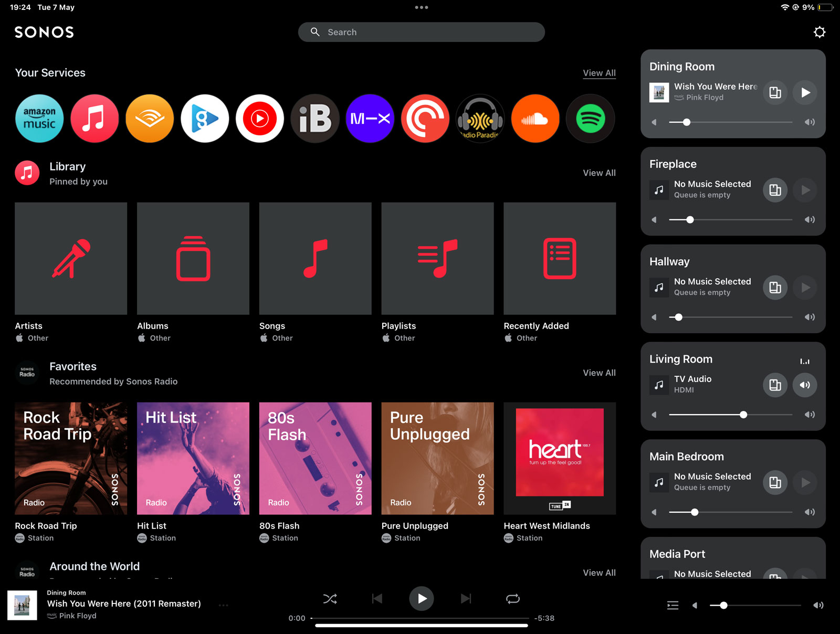Viewport: 840px width, 634px height.
Task: Open the Global Player service icon
Action: [x=205, y=119]
